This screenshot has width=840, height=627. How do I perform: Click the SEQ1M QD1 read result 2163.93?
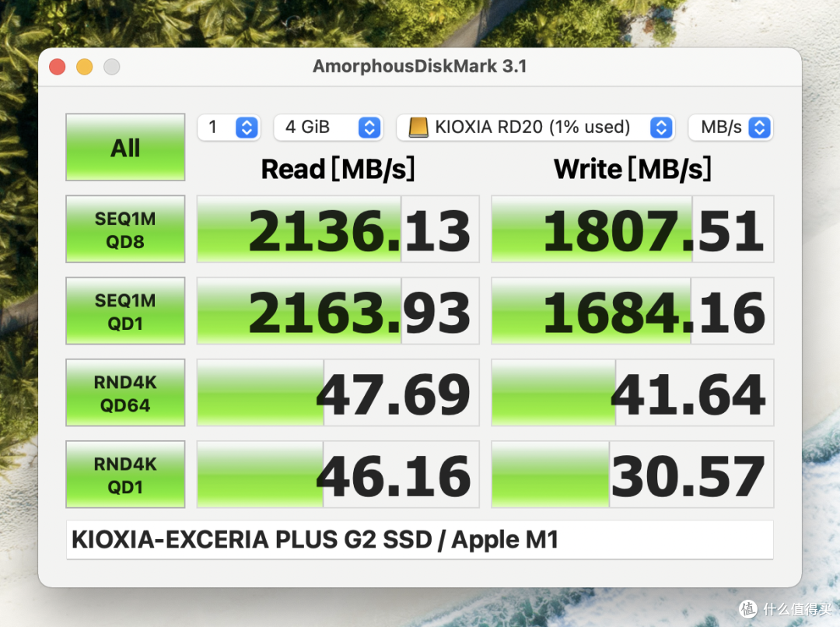coord(338,311)
